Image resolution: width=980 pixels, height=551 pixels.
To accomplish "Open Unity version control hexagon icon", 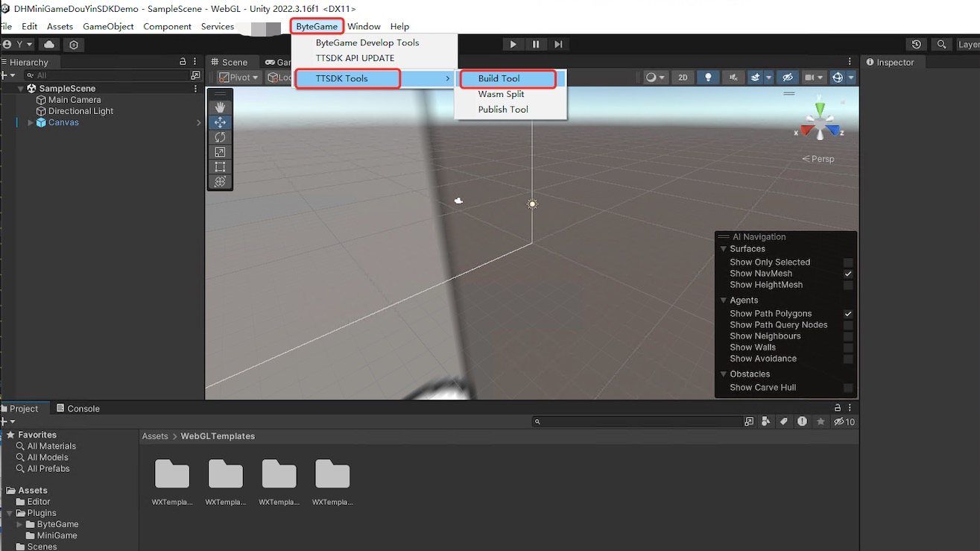I will click(74, 45).
